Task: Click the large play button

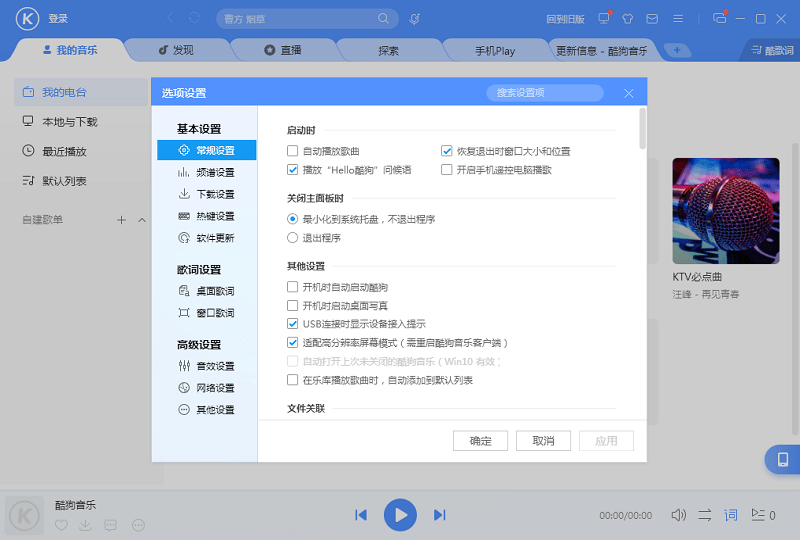Action: tap(401, 515)
